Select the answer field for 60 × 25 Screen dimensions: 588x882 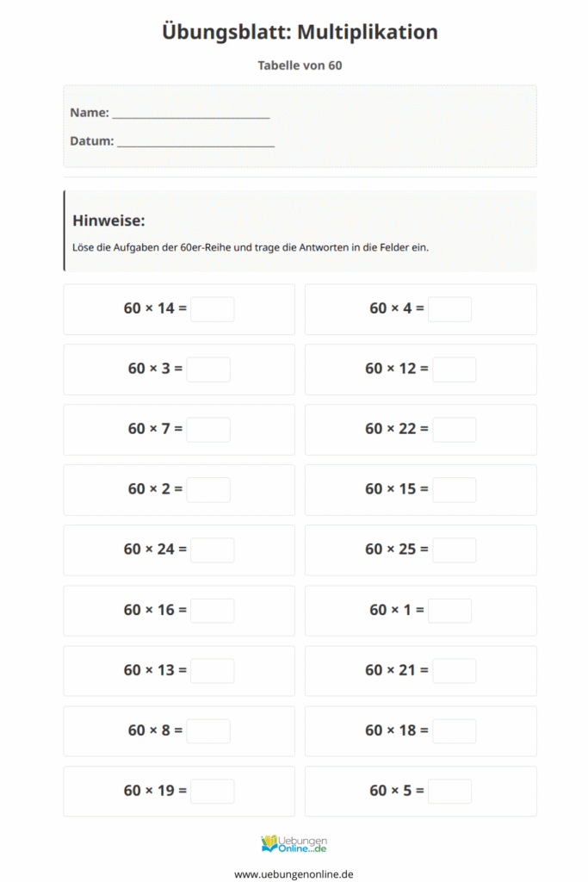[x=454, y=550]
